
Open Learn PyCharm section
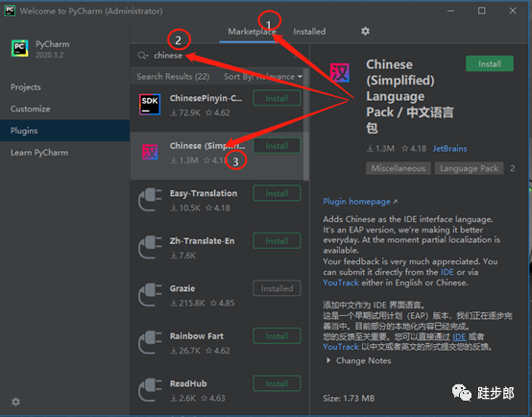tap(39, 153)
